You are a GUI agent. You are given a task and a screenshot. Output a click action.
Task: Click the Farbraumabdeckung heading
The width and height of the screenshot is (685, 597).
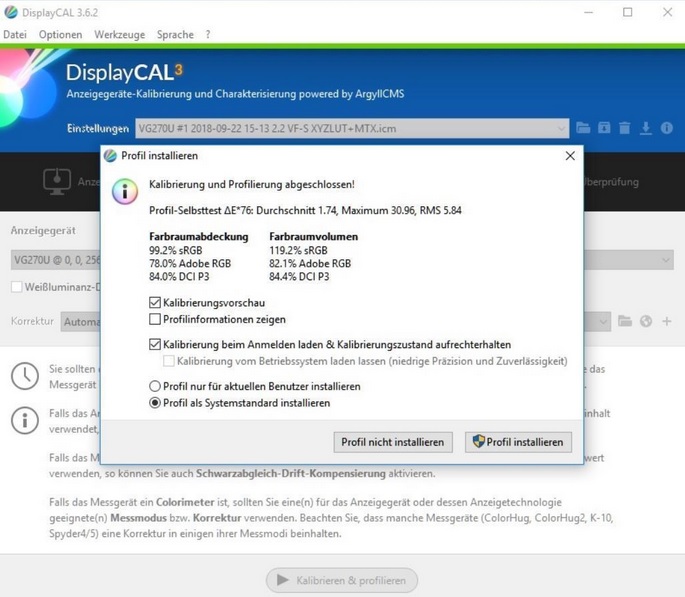point(199,236)
